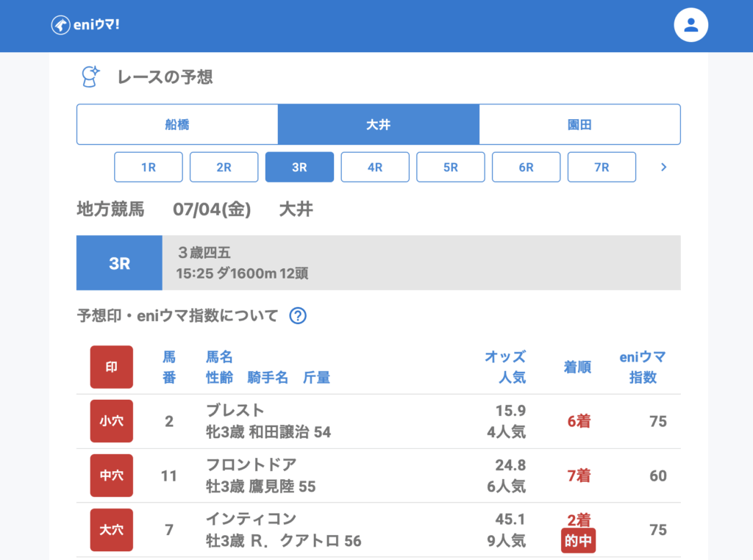Choose the 3R race button

pos(299,167)
